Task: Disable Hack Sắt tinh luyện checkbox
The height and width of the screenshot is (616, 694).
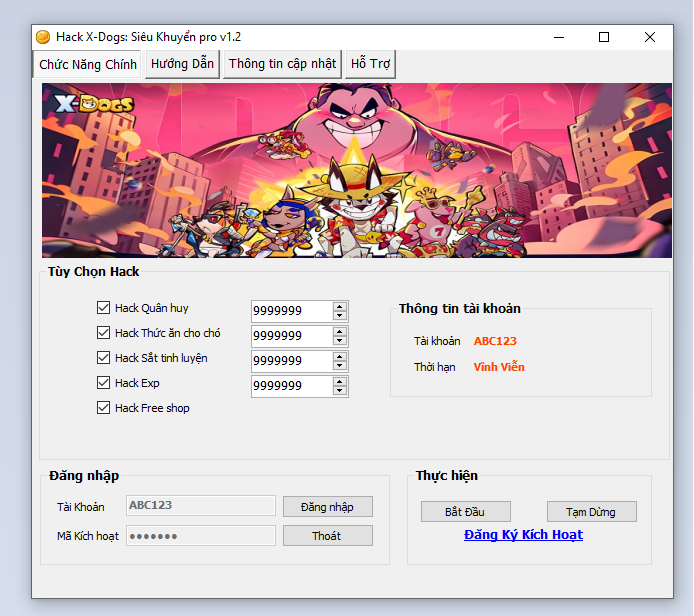Action: 103,358
